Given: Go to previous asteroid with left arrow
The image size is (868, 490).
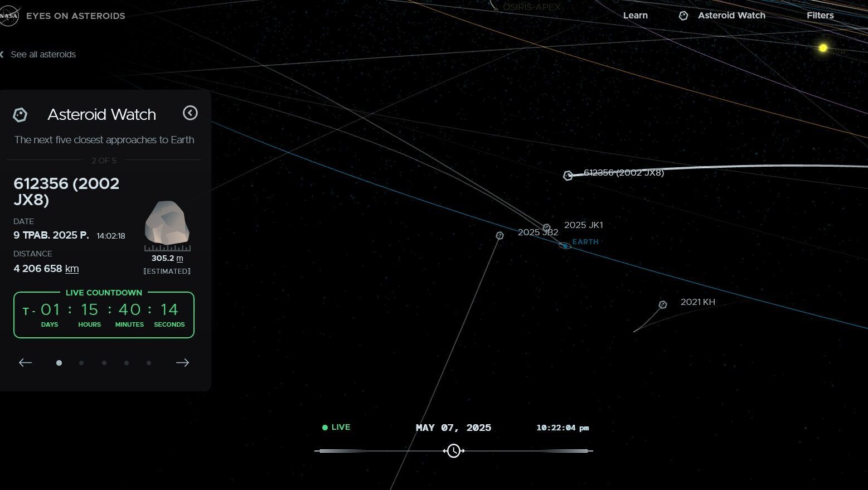Looking at the screenshot, I should pyautogui.click(x=25, y=362).
